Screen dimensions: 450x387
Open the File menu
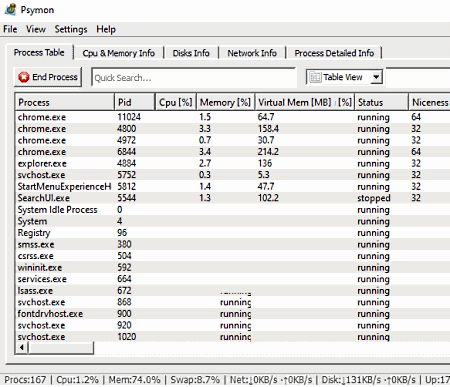(10, 29)
